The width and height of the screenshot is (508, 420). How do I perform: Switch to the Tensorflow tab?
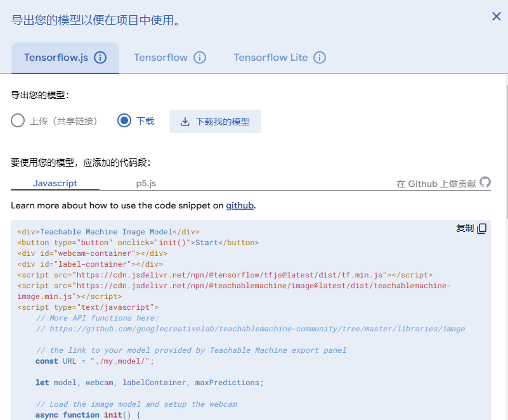pyautogui.click(x=160, y=58)
